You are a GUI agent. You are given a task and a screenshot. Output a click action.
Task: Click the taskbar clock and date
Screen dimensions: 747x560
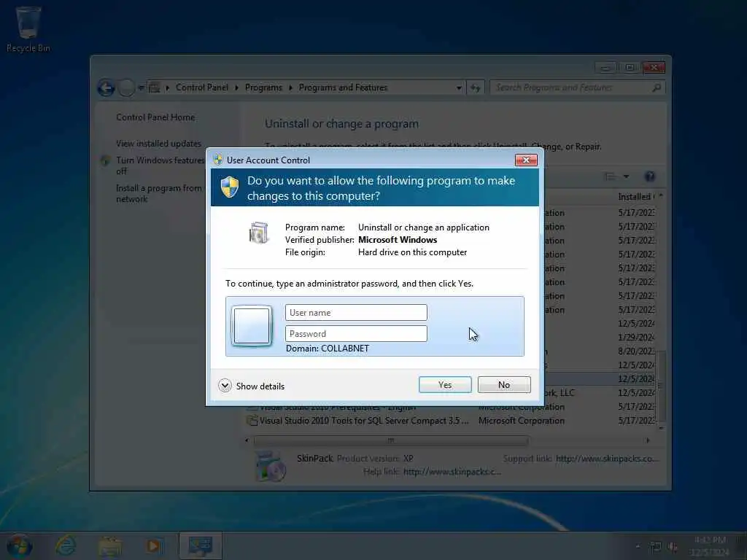pyautogui.click(x=710, y=546)
